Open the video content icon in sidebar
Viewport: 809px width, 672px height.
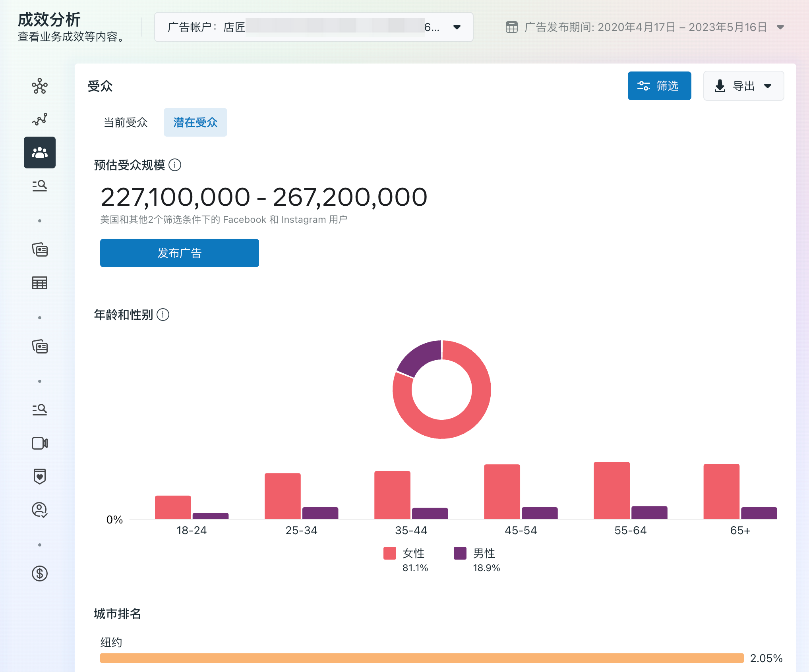39,443
